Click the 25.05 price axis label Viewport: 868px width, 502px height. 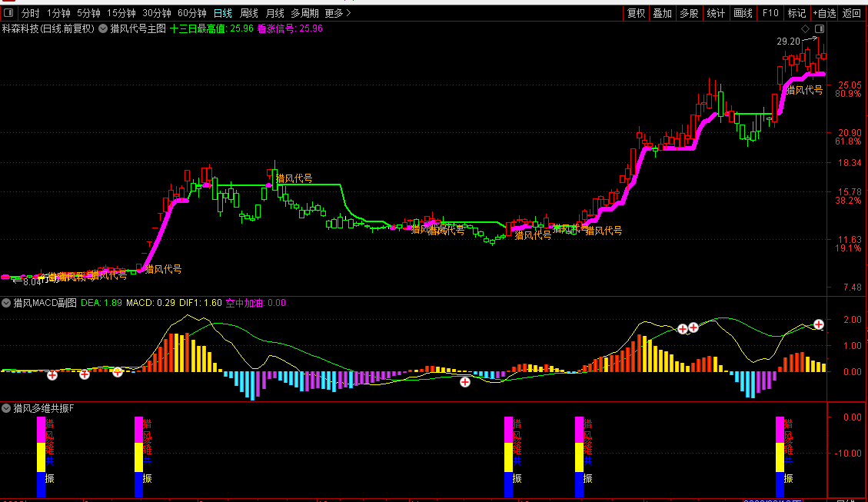click(850, 85)
